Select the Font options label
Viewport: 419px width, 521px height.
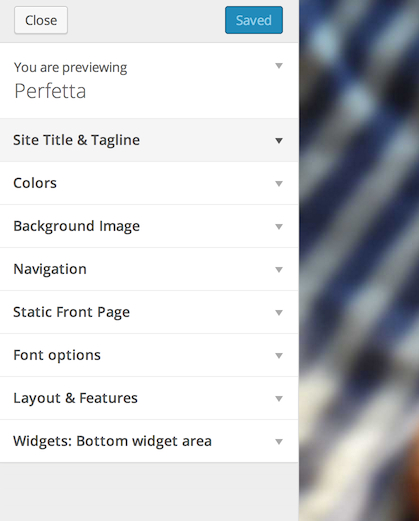[57, 355]
